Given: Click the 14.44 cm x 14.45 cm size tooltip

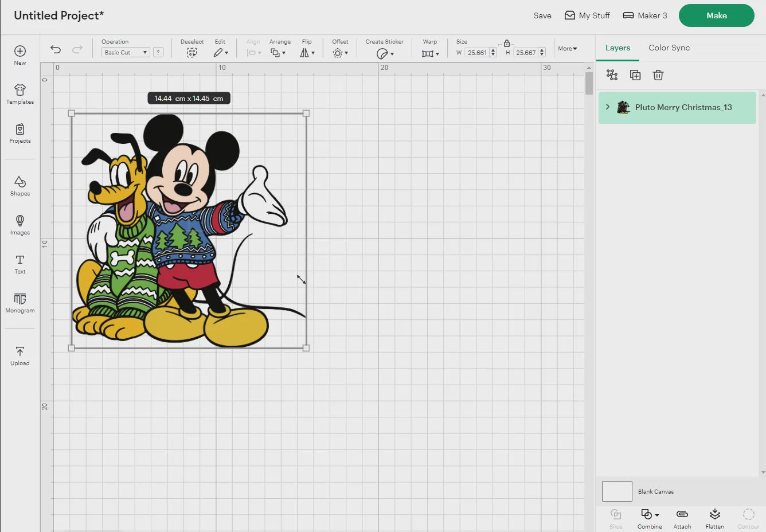Looking at the screenshot, I should click(x=189, y=98).
